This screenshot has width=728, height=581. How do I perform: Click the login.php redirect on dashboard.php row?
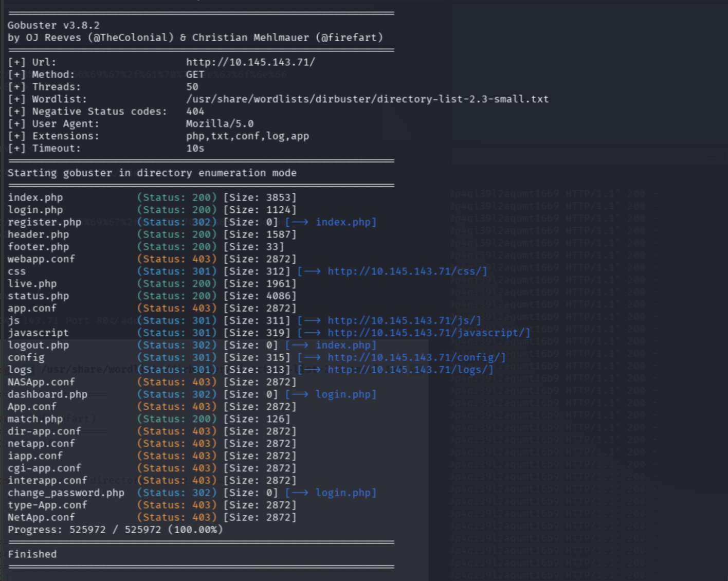point(342,395)
